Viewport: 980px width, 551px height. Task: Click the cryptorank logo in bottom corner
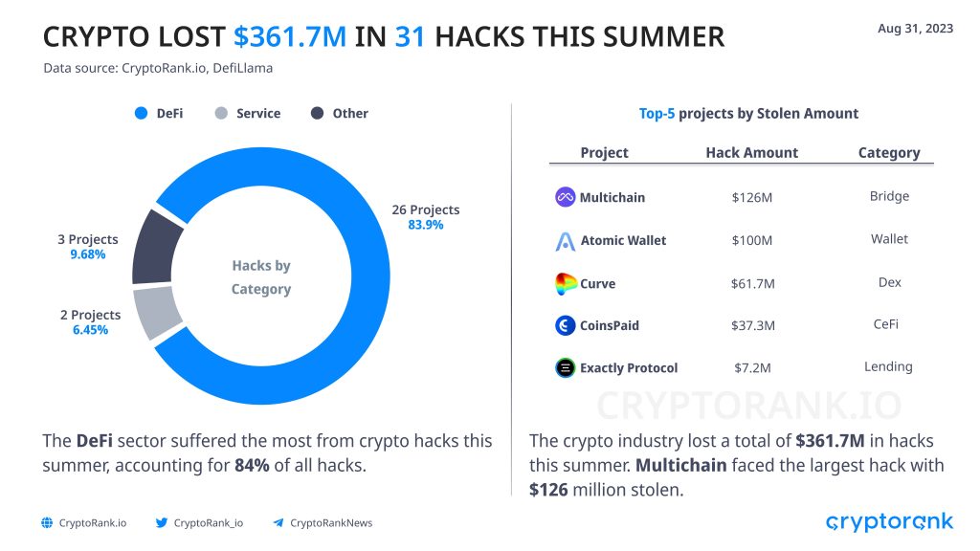889,521
